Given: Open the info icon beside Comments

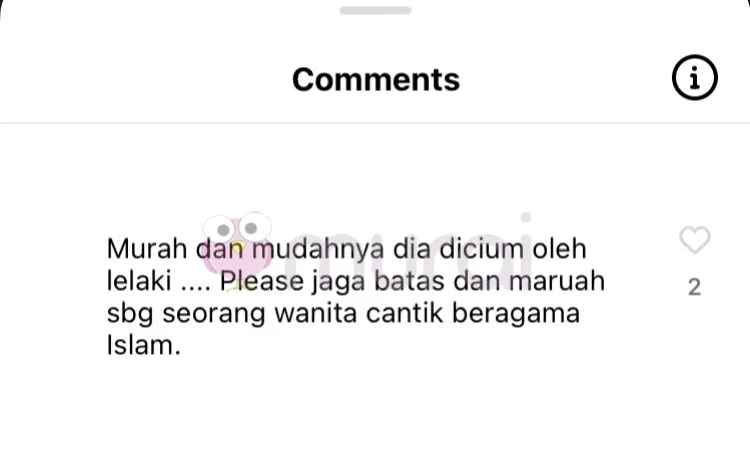Looking at the screenshot, I should click(x=695, y=78).
